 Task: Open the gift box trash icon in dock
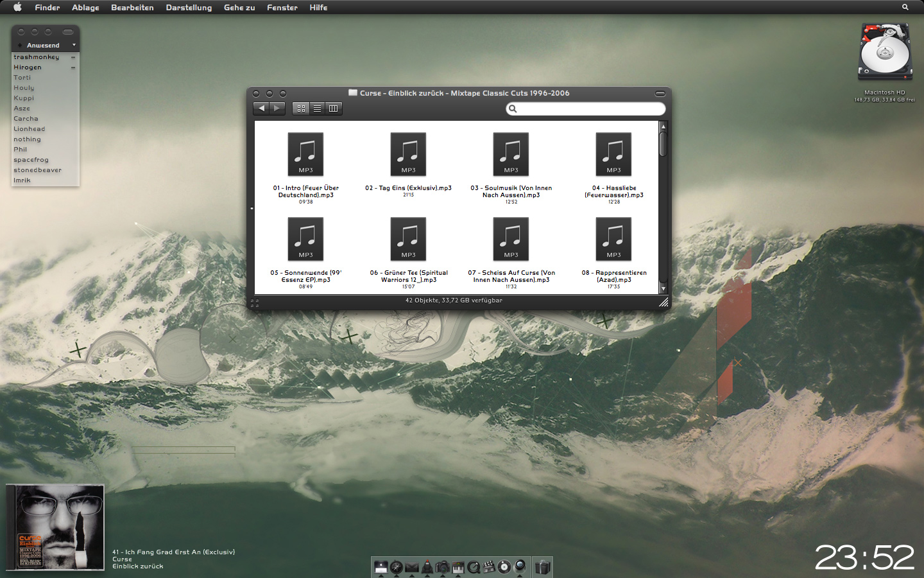point(543,567)
